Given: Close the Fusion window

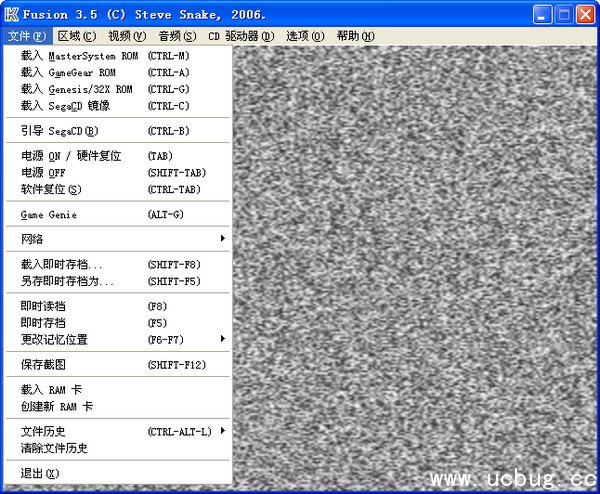Looking at the screenshot, I should click(x=585, y=15).
